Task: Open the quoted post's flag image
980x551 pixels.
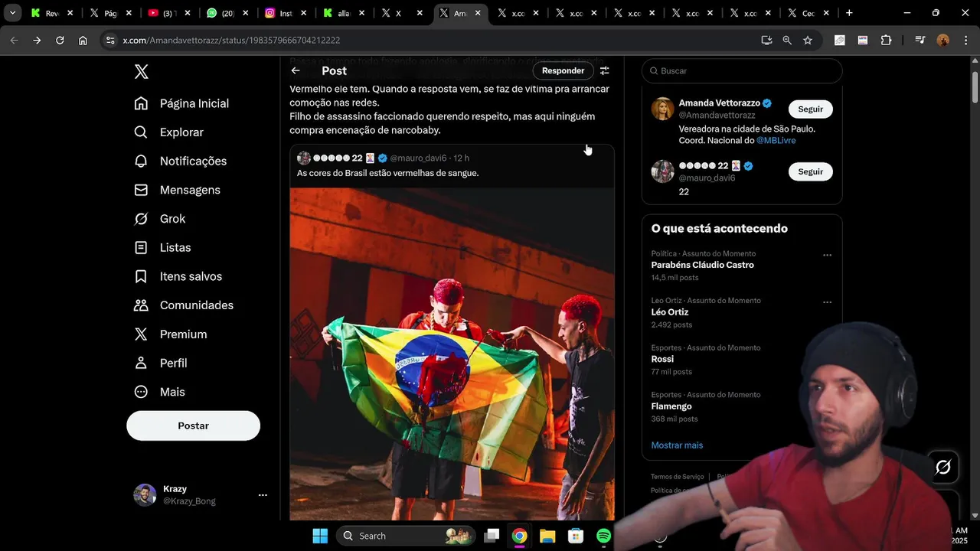Action: (x=452, y=354)
